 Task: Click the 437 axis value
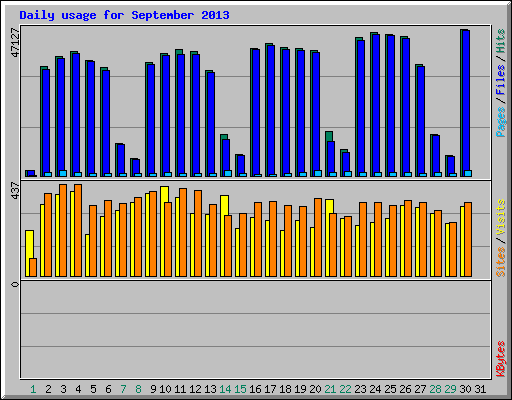(x=15, y=191)
